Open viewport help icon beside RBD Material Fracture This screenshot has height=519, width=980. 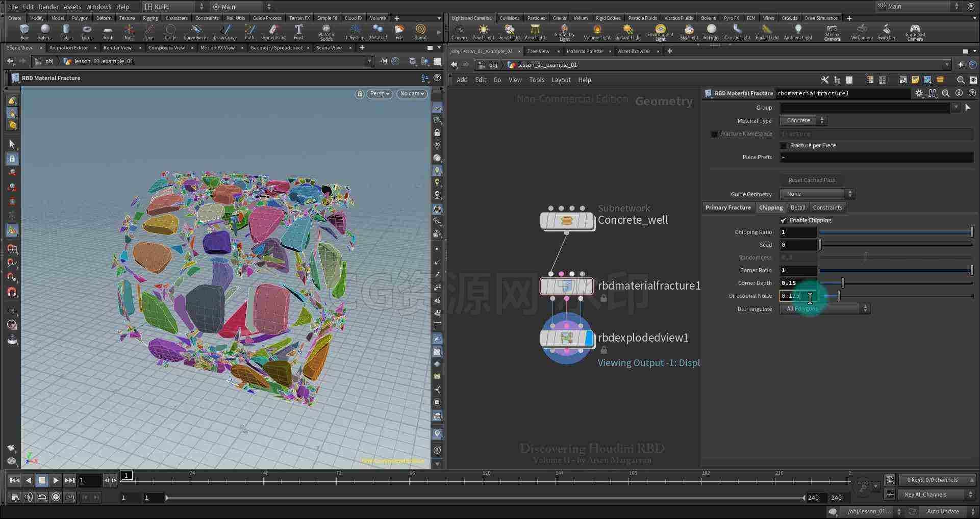coord(437,78)
